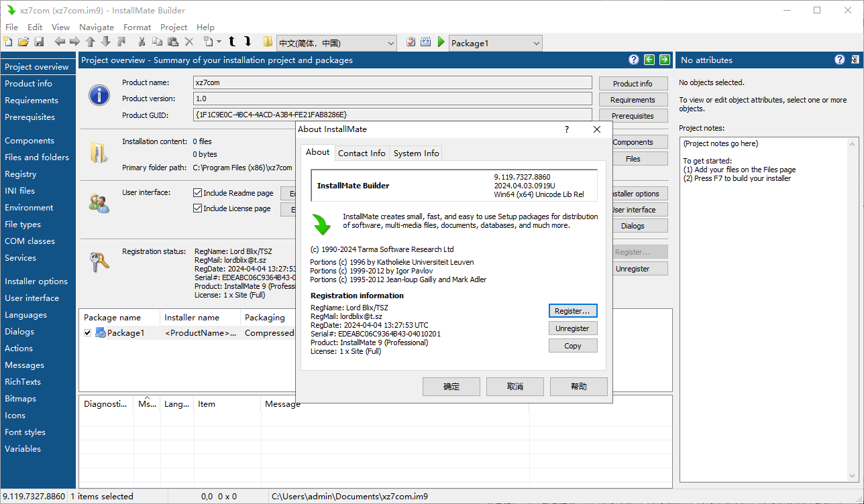This screenshot has width=864, height=504.
Task: Click the New item page icon
Action: pos(209,42)
